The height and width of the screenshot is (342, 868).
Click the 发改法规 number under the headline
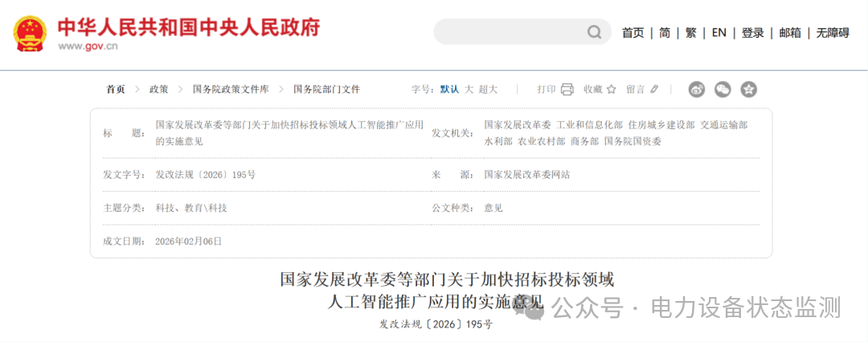(436, 324)
